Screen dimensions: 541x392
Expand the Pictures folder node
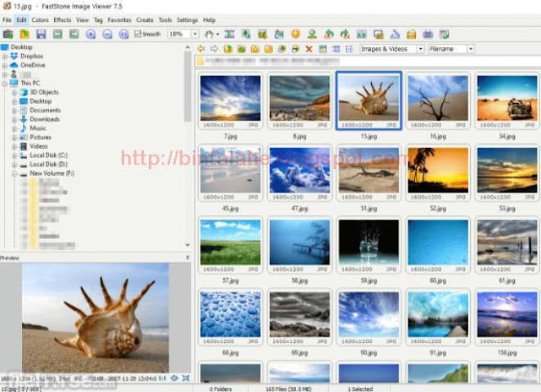point(14,137)
